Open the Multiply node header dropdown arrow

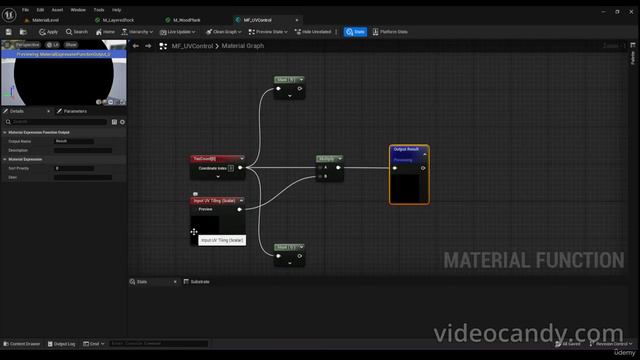pos(340,158)
